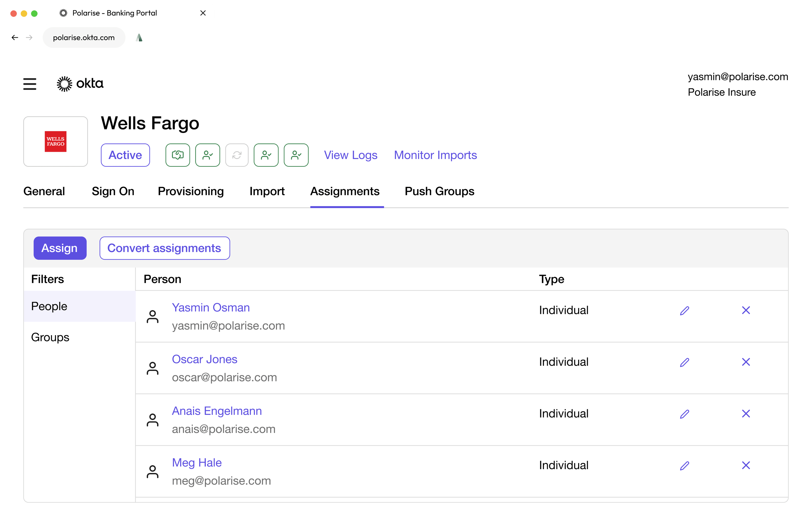The width and height of the screenshot is (812, 526).
Task: Remove Yasmin Osman's assignment with the X
Action: (x=746, y=310)
